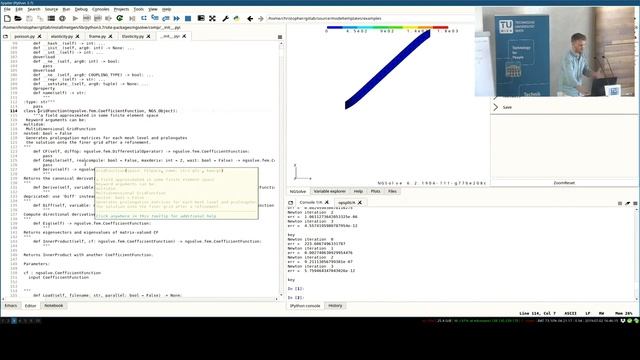Click the NGSolve colorbar legend
The width and height of the screenshot is (640, 360).
coord(387,28)
